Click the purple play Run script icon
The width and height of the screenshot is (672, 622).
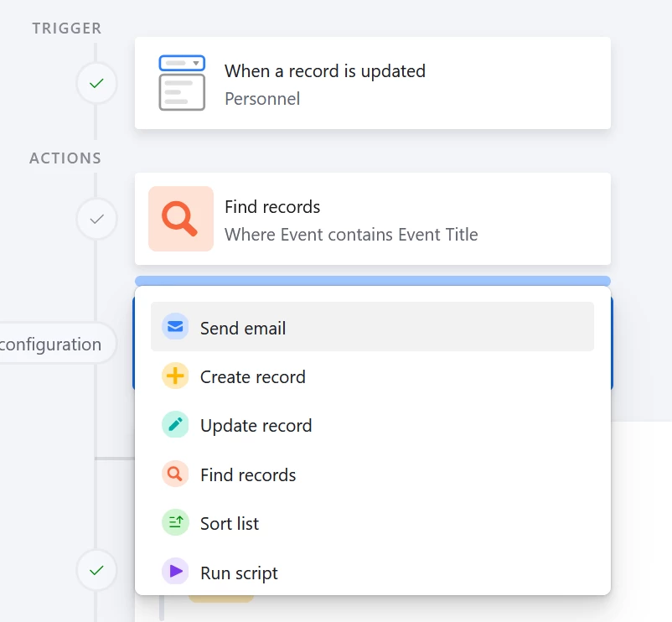point(175,572)
